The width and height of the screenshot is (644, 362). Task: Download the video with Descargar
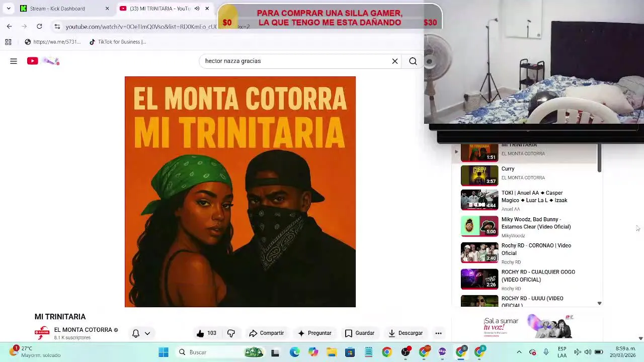point(406,333)
